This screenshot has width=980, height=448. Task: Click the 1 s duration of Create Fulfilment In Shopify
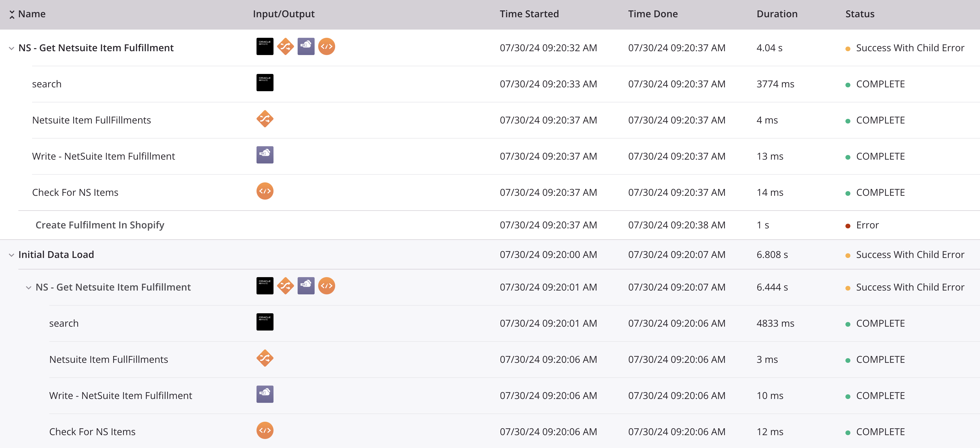point(763,225)
